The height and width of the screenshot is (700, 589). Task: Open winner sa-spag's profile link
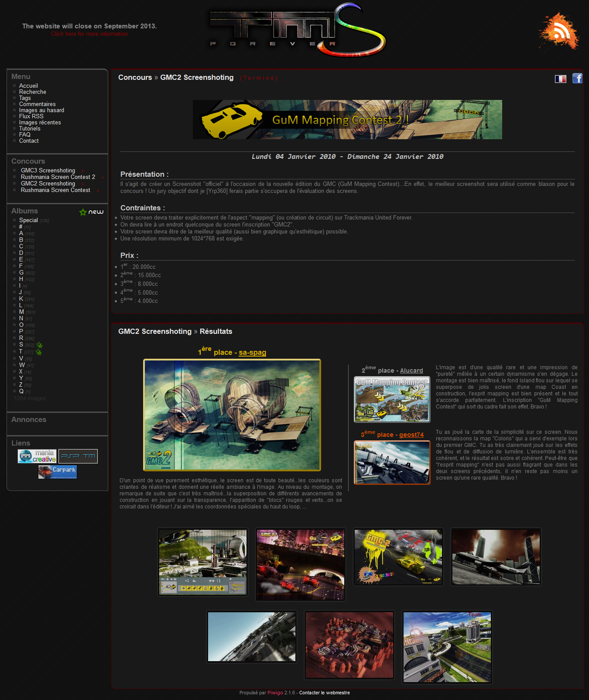pos(252,352)
